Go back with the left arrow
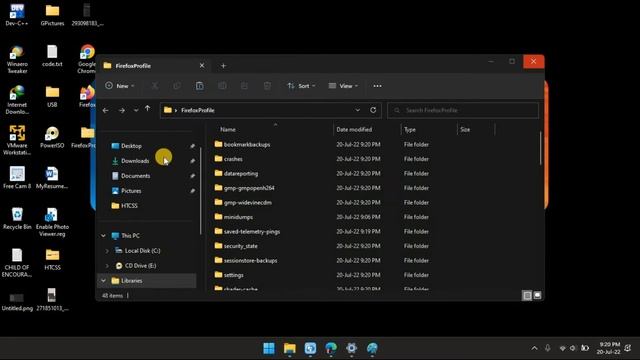Screen dimensions: 640x360 [x=106, y=110]
